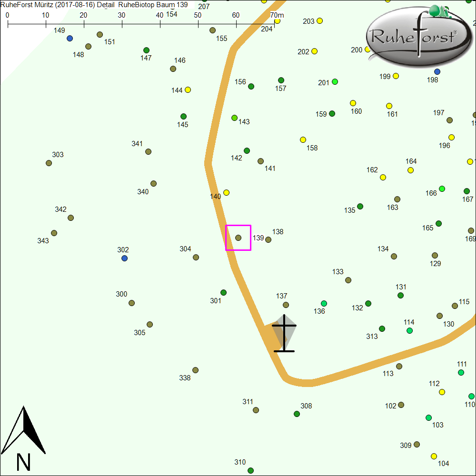Select dark green tree marker 301

[x=224, y=293]
